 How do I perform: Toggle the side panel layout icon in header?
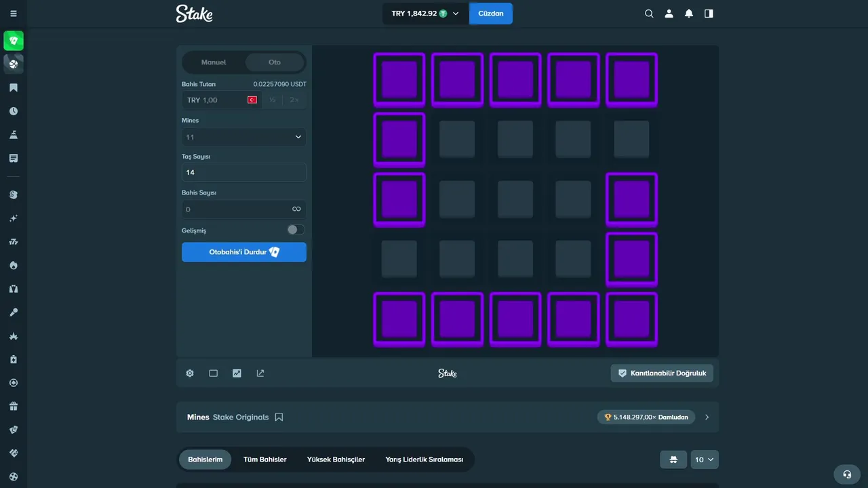[709, 14]
